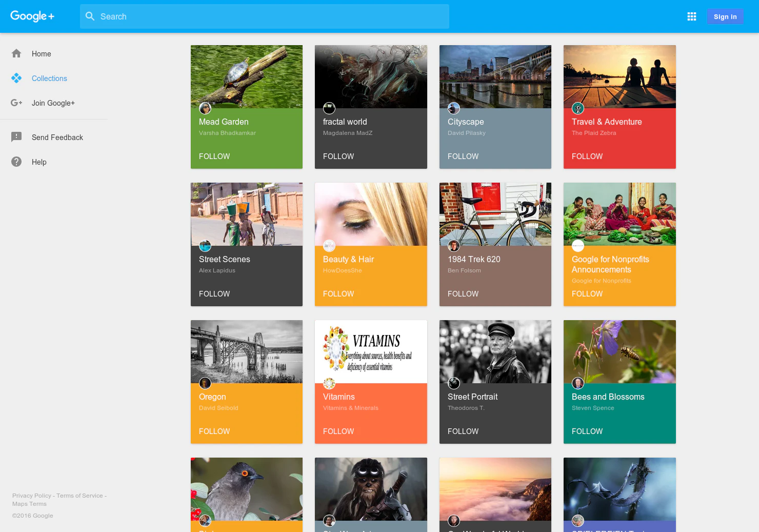
Task: Open The Plaid Zebra avatar icon
Action: click(578, 108)
